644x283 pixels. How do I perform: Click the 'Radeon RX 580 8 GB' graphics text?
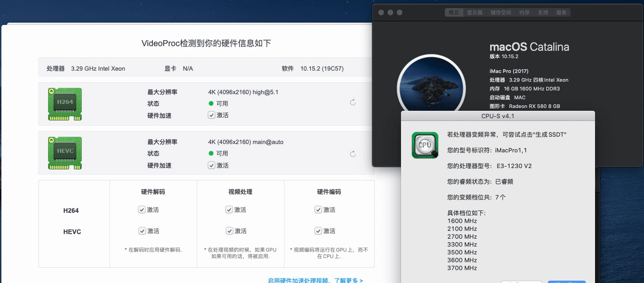coord(535,106)
